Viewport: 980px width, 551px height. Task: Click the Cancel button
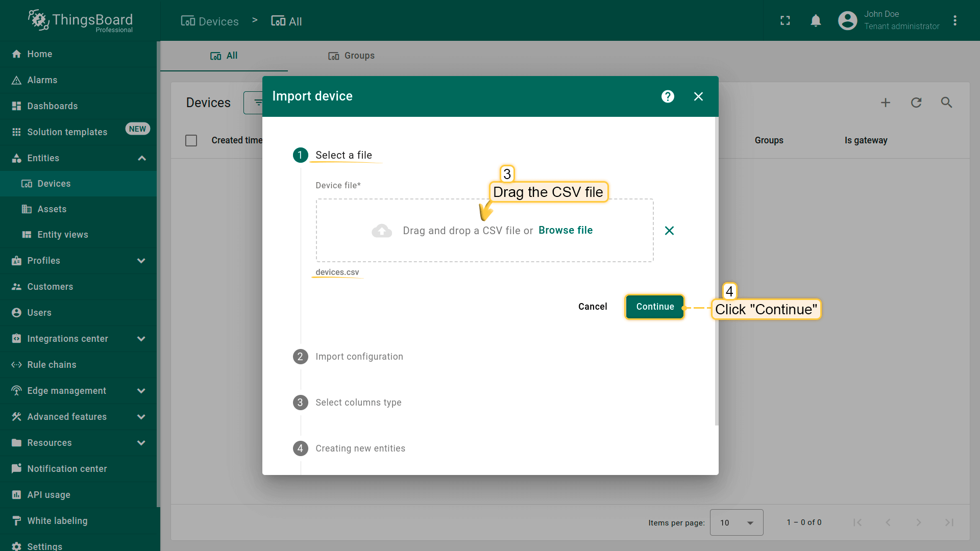coord(592,307)
